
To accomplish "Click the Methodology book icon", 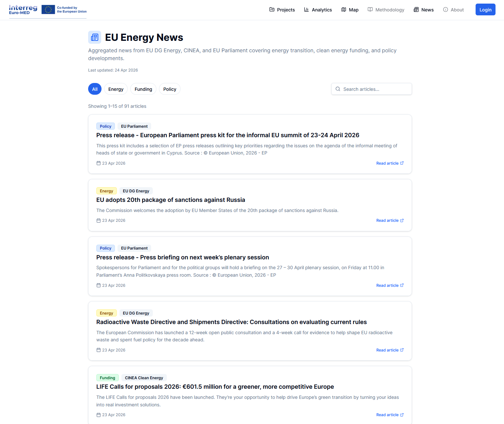I will click(x=370, y=10).
